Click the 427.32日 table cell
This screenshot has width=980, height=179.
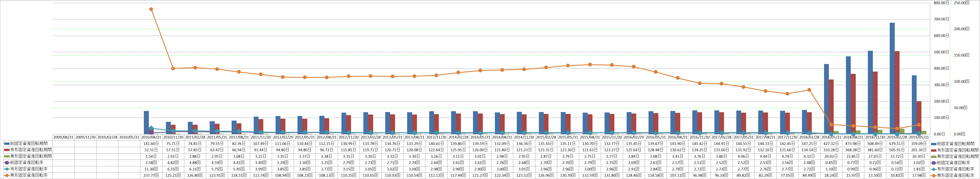tap(831, 144)
